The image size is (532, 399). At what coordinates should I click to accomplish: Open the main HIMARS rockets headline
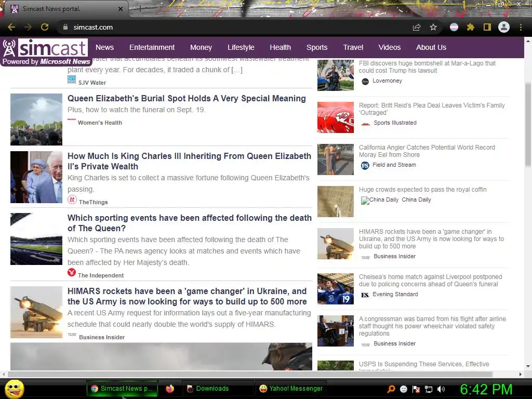[187, 296]
